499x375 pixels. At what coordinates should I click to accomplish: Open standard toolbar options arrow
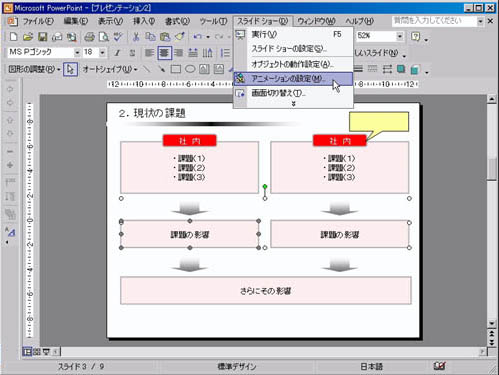(x=427, y=40)
